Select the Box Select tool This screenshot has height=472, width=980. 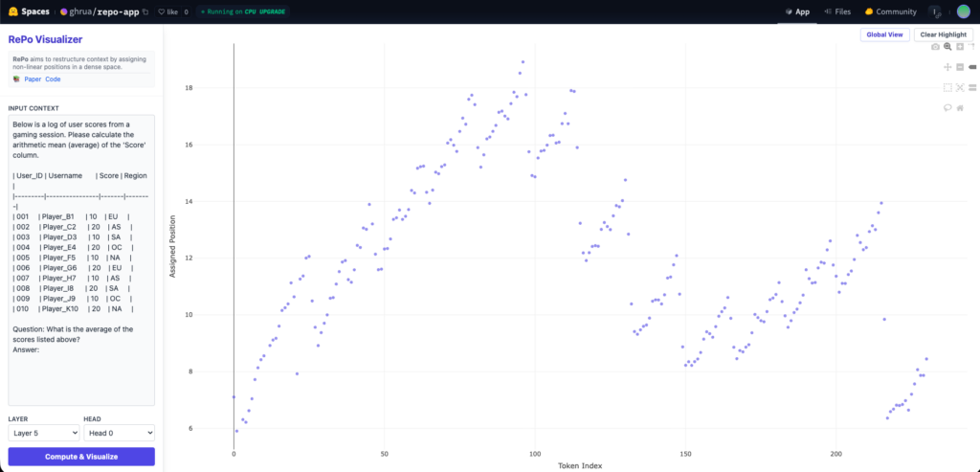(947, 87)
